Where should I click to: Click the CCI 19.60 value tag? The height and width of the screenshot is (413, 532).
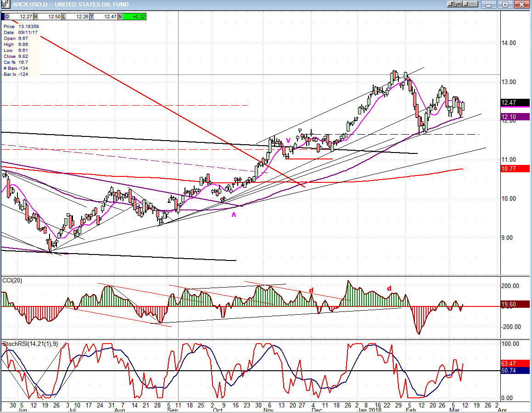click(515, 304)
